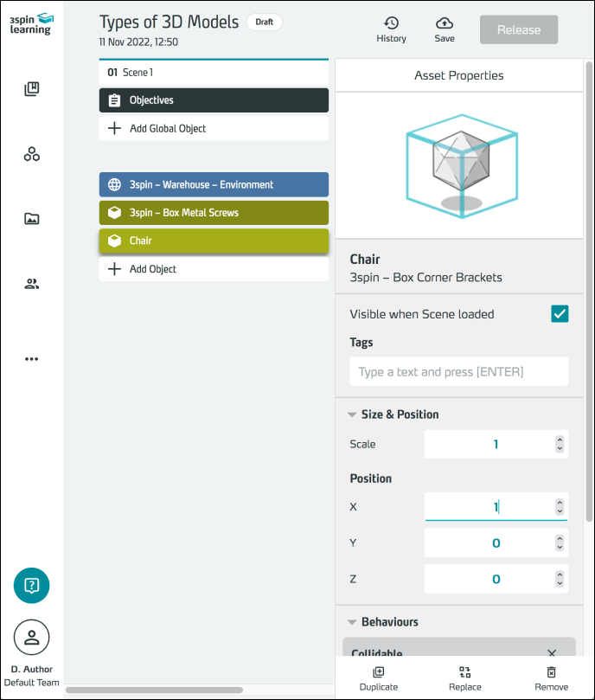Collapse the Size & Position section
Image resolution: width=595 pixels, height=700 pixels.
[x=352, y=414]
